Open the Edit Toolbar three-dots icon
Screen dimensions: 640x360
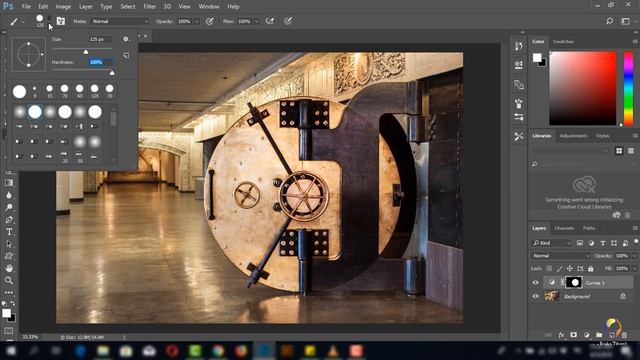click(9, 293)
